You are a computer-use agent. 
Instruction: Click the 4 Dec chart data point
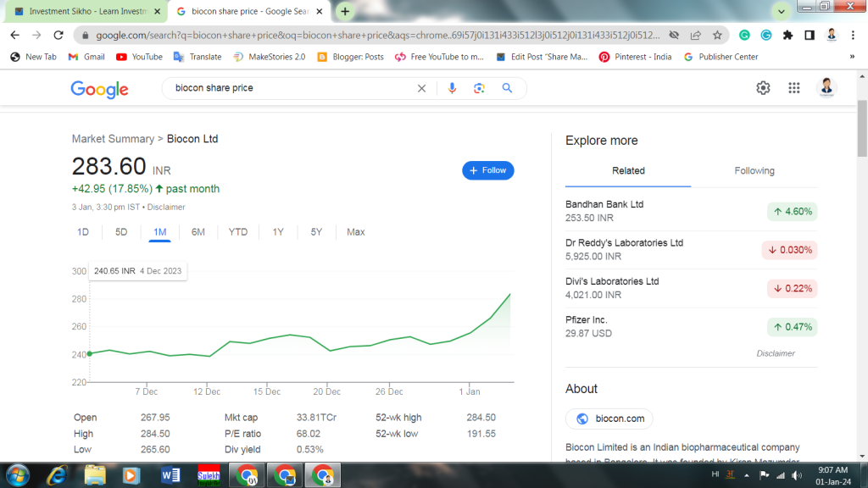point(90,353)
